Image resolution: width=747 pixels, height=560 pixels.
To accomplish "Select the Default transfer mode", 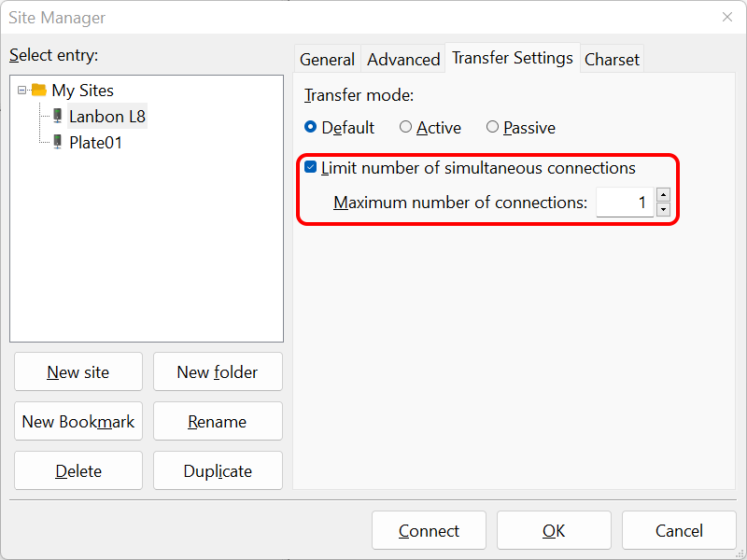I will tap(311, 127).
